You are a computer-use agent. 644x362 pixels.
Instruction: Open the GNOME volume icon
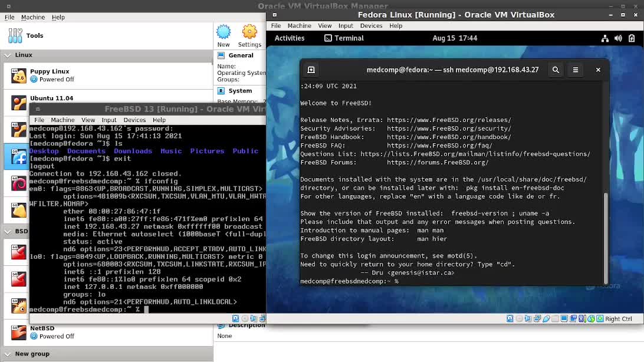coord(618,38)
